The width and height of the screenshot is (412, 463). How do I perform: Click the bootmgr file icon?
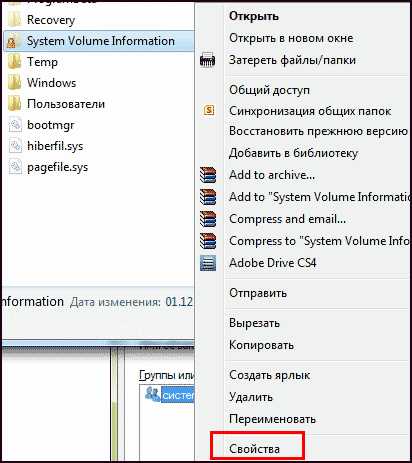coord(15,125)
